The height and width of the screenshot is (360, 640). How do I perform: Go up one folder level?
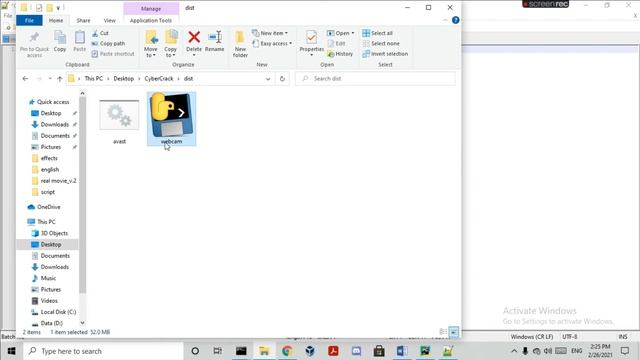[60, 79]
